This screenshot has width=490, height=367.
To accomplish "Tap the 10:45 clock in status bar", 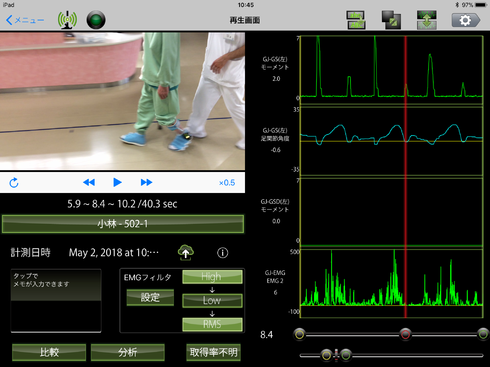I will 246,5.
